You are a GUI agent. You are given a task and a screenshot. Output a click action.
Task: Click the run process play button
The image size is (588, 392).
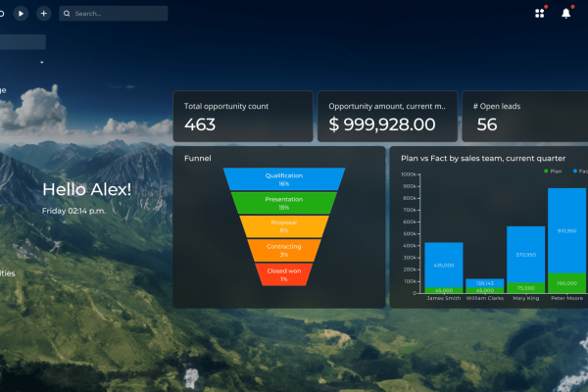(21, 14)
